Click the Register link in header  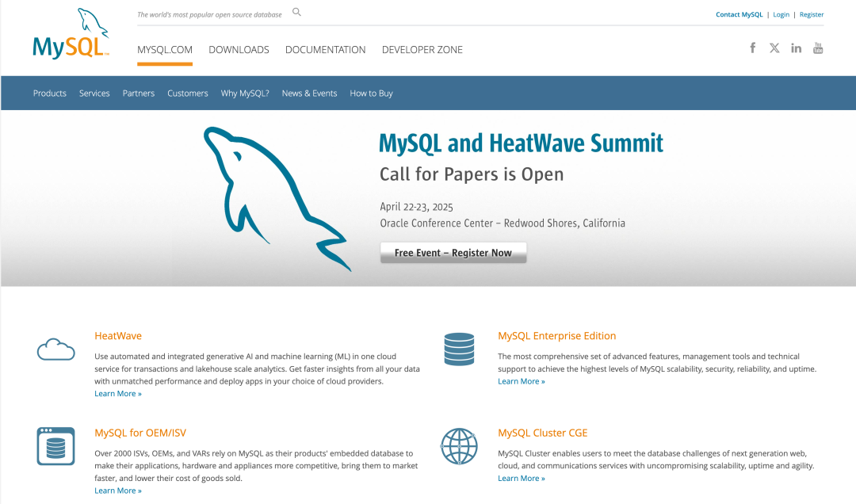point(812,15)
